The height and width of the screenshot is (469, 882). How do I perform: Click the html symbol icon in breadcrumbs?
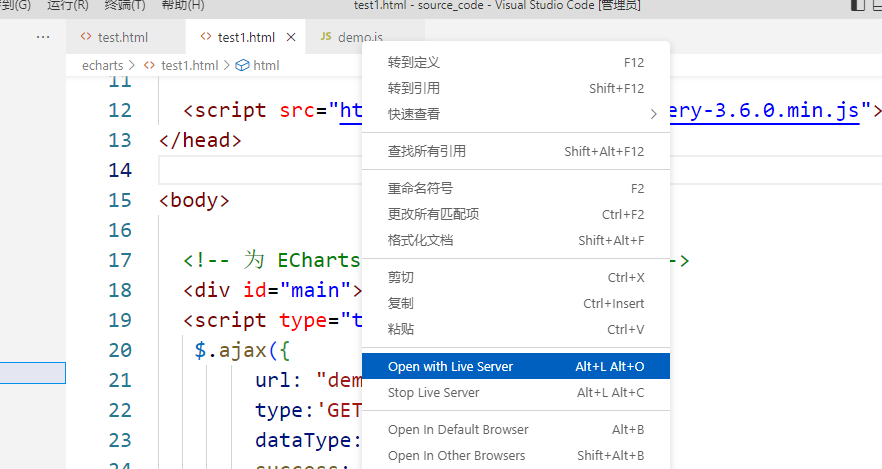click(x=241, y=65)
